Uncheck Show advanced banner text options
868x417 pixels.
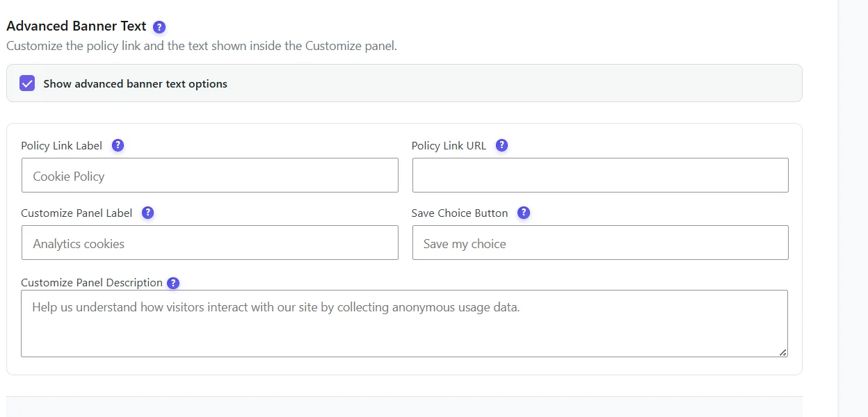click(x=27, y=83)
